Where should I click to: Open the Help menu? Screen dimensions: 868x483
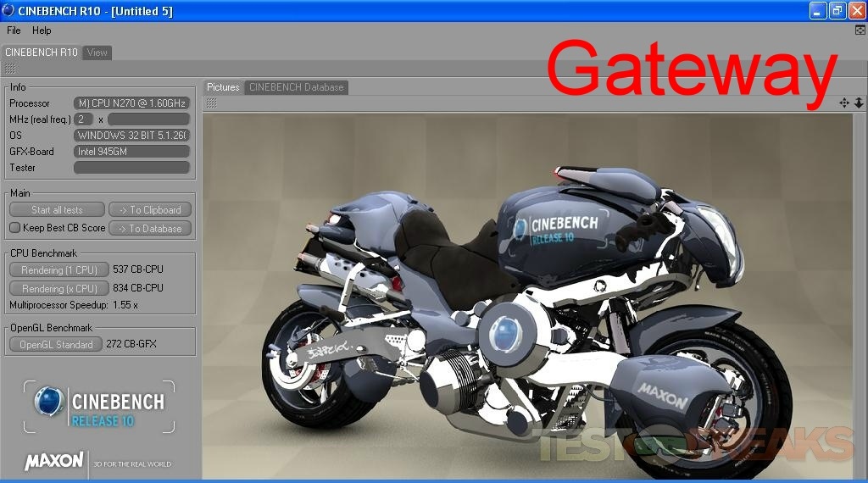(42, 31)
